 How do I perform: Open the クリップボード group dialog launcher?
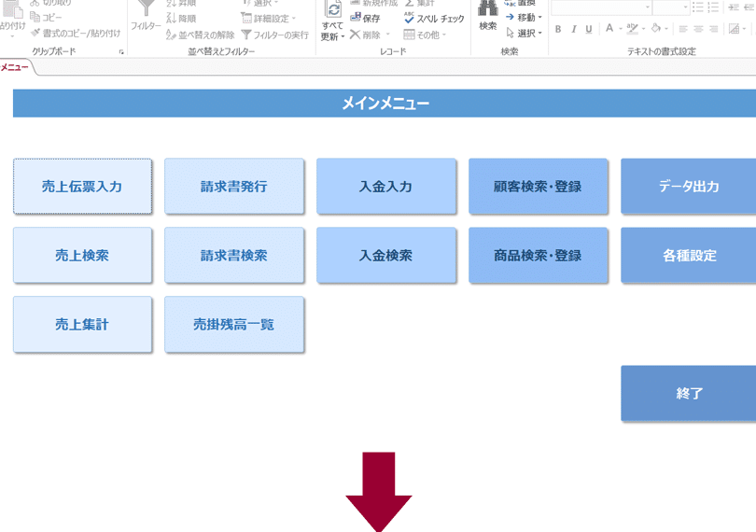tap(121, 52)
